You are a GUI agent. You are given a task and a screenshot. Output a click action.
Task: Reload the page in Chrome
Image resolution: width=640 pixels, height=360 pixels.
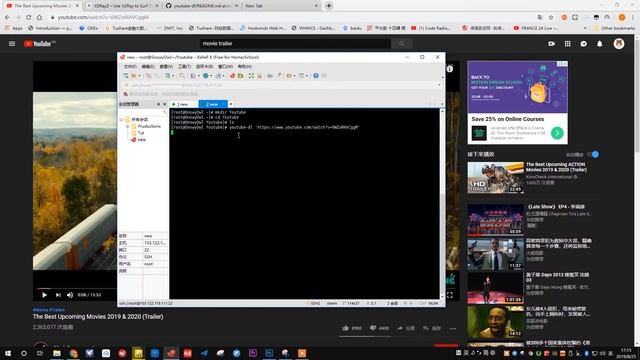point(28,17)
